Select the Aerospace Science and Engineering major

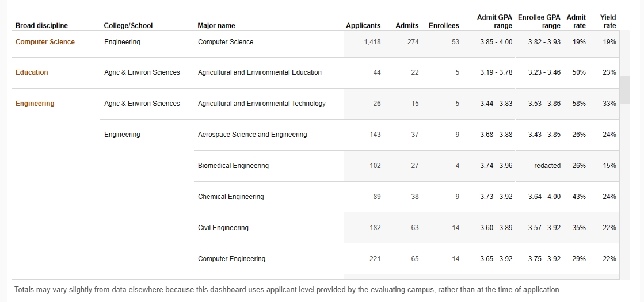252,135
